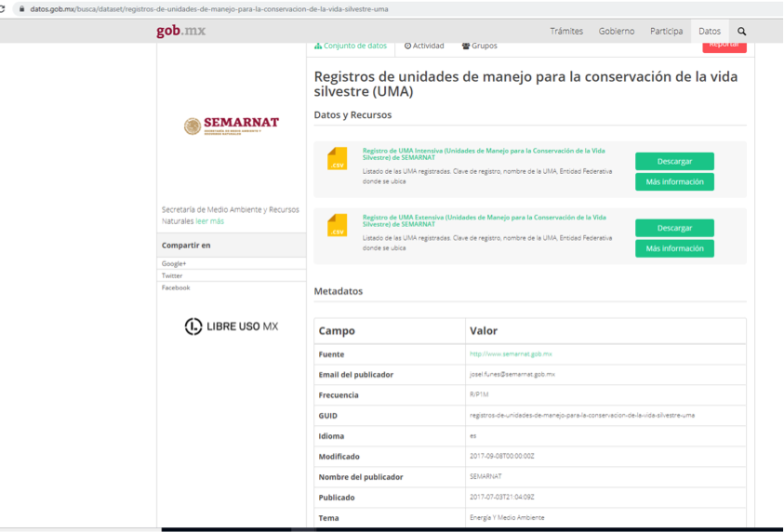Click the Valor column header

(484, 330)
